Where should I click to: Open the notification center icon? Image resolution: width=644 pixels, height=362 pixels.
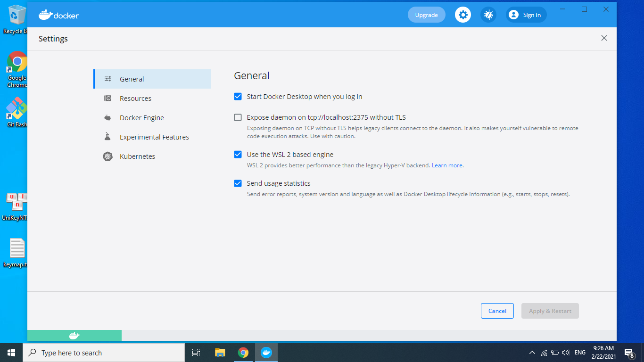pyautogui.click(x=629, y=353)
